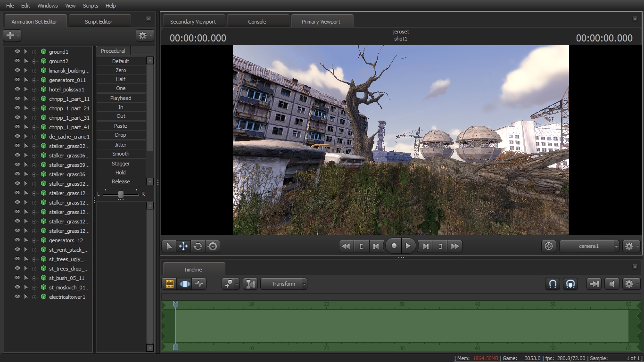Click the record button

click(394, 246)
